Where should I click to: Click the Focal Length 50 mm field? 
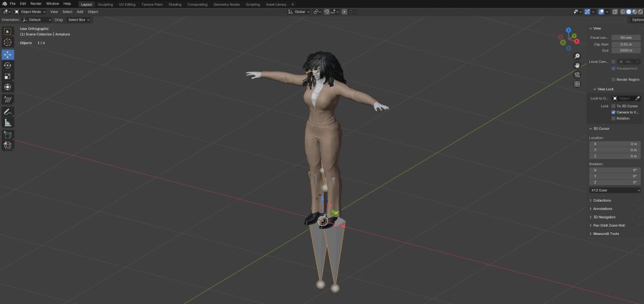tap(626, 37)
